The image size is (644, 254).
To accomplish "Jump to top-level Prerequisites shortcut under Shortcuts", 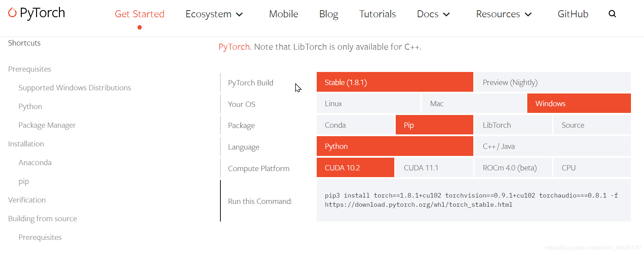I will point(30,69).
